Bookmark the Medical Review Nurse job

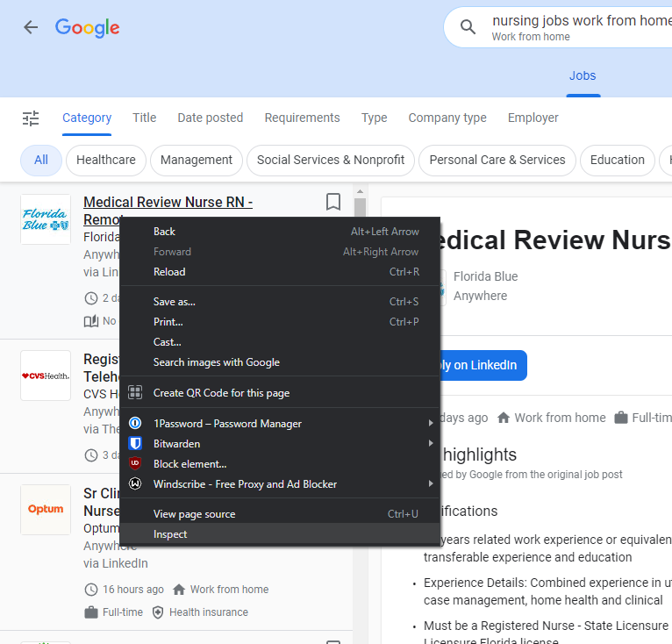point(333,202)
